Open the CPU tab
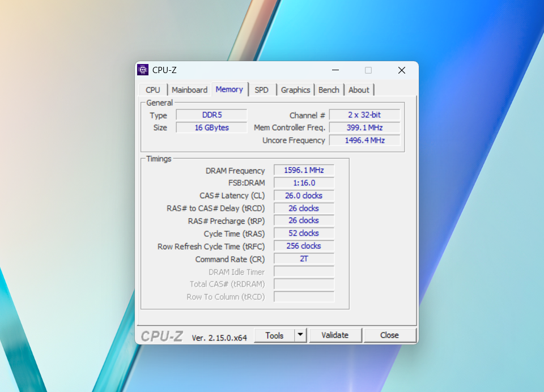The height and width of the screenshot is (392, 544). (x=153, y=90)
